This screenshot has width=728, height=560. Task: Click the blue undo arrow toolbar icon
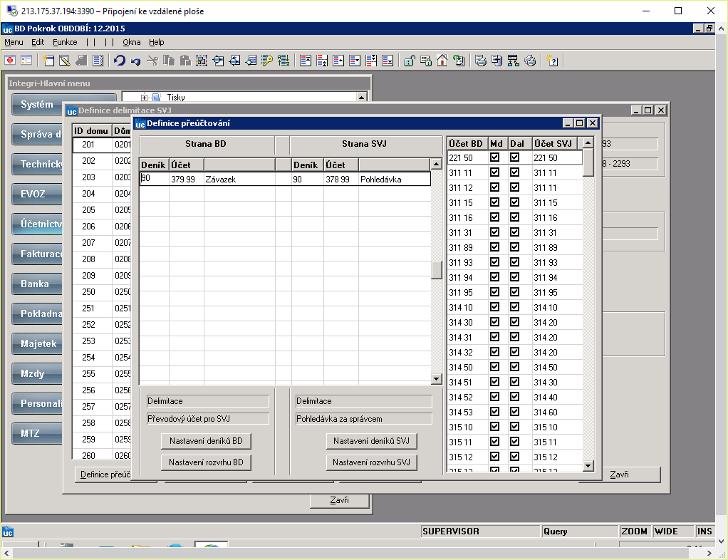(x=120, y=61)
